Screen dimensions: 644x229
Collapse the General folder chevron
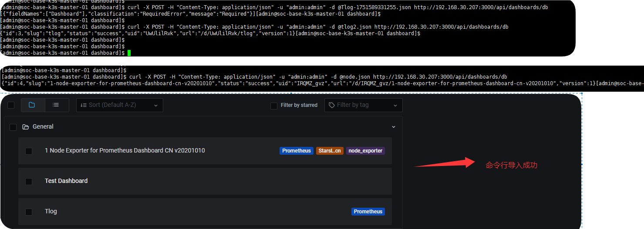coord(394,127)
